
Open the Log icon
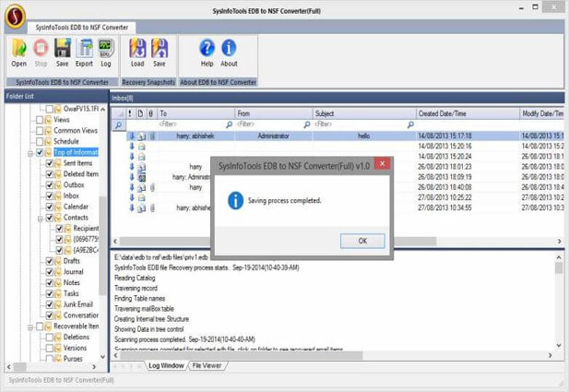pyautogui.click(x=106, y=48)
